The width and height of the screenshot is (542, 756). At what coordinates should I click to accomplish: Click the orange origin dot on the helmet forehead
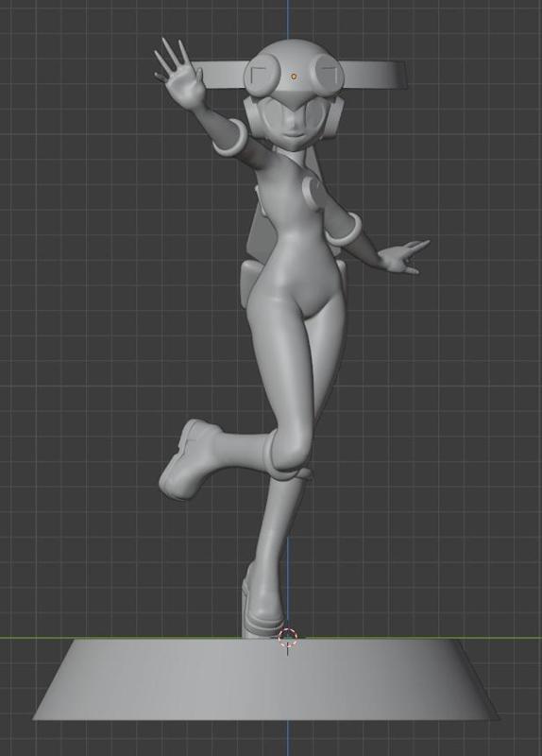coord(294,77)
